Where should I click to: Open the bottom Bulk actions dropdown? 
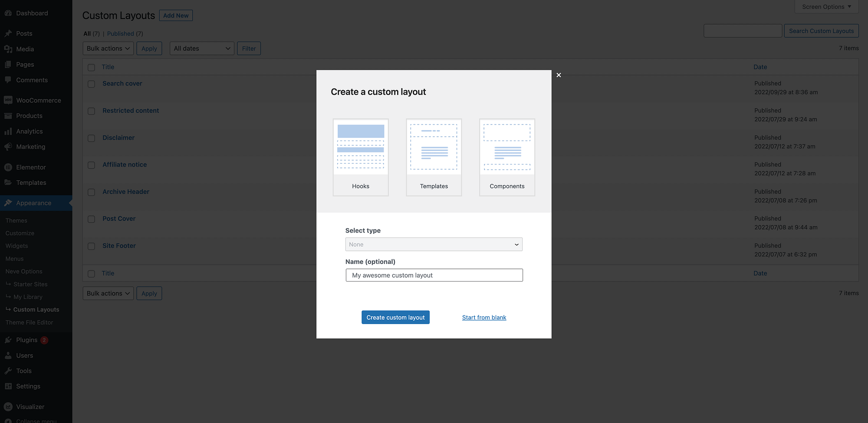(x=108, y=293)
